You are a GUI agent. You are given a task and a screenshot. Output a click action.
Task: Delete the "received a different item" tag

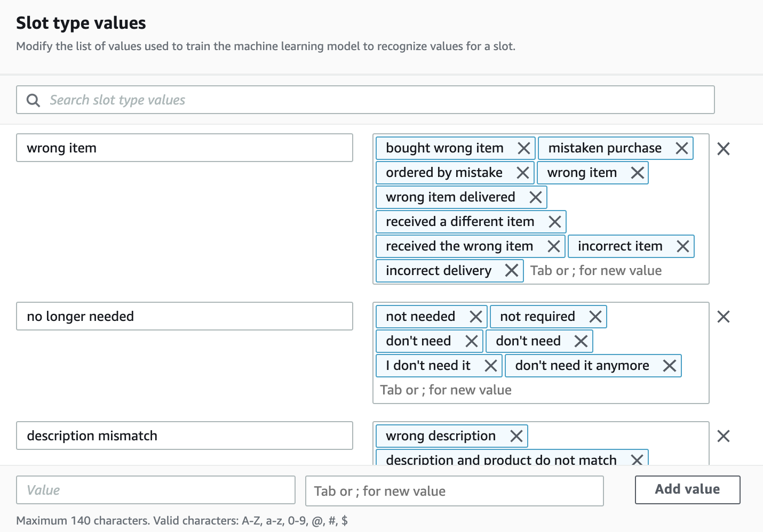tap(554, 222)
